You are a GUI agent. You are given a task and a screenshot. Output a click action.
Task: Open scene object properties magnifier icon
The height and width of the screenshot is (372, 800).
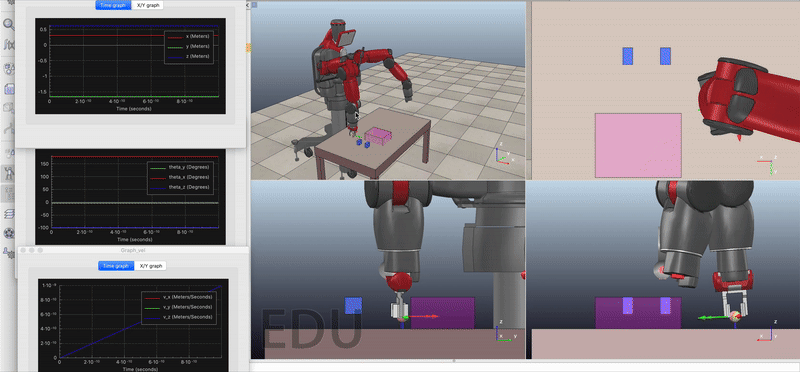point(9,24)
